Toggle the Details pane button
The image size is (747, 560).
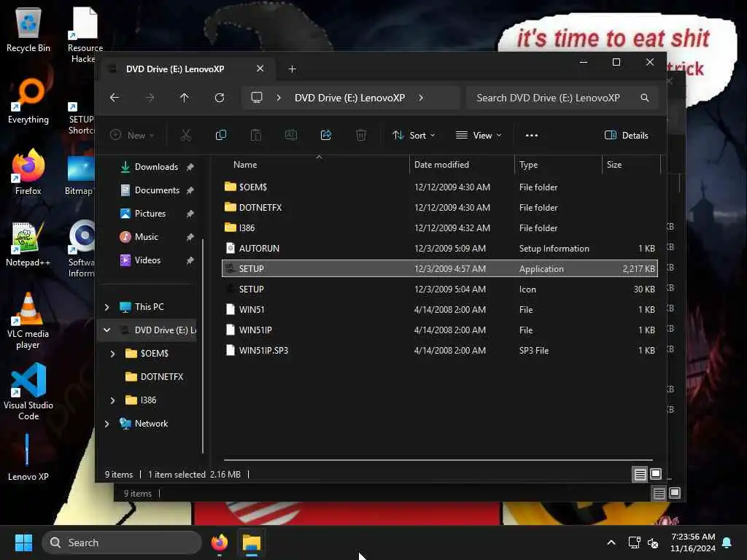(626, 135)
